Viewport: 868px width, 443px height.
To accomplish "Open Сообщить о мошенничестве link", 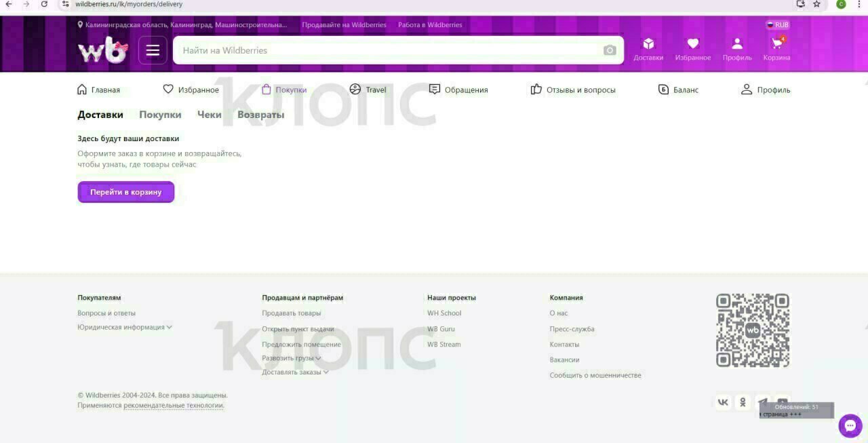I will (595, 375).
